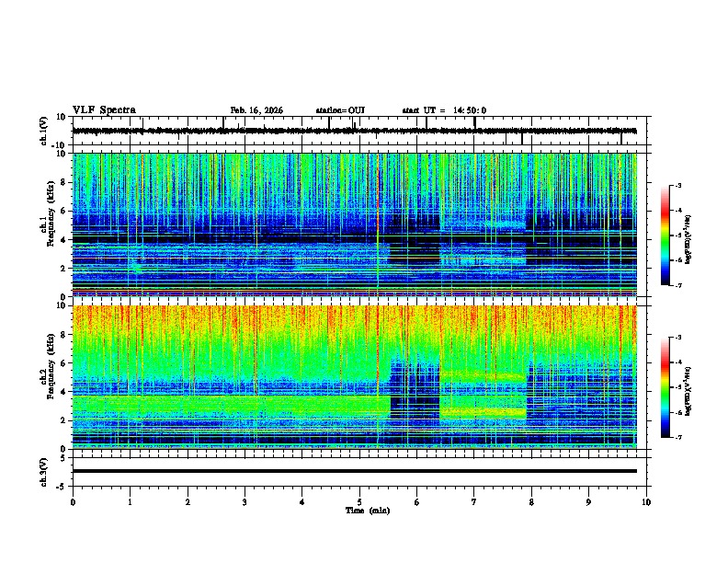Click the ch.2 spectrogram panel

pos(361,377)
